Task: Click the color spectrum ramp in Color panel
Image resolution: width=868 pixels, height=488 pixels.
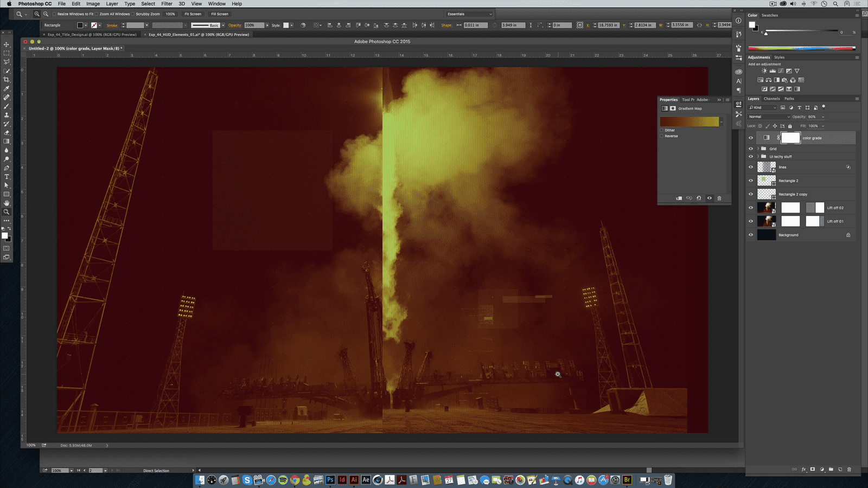Action: pos(801,49)
